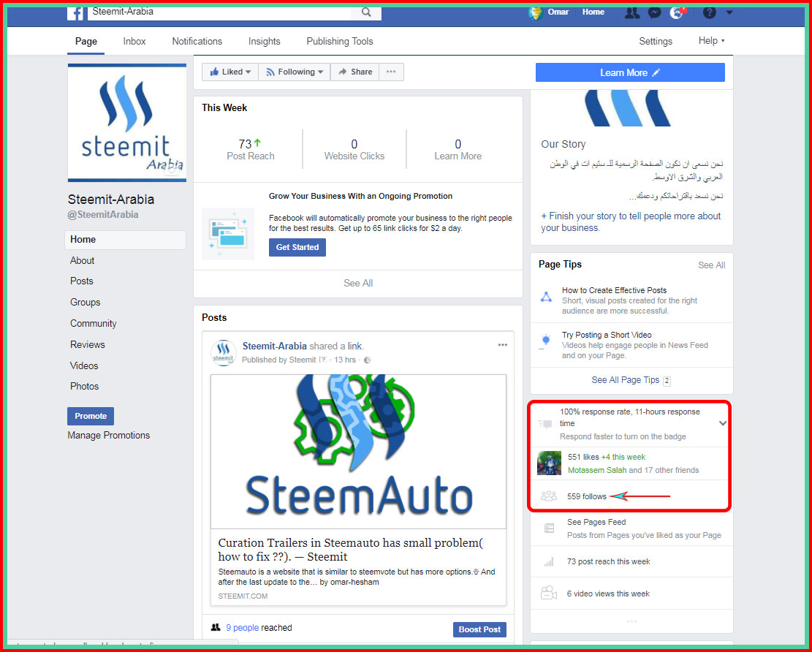Open Omar's profile picture in the top bar
Image resolution: width=812 pixels, height=652 pixels.
(x=536, y=12)
